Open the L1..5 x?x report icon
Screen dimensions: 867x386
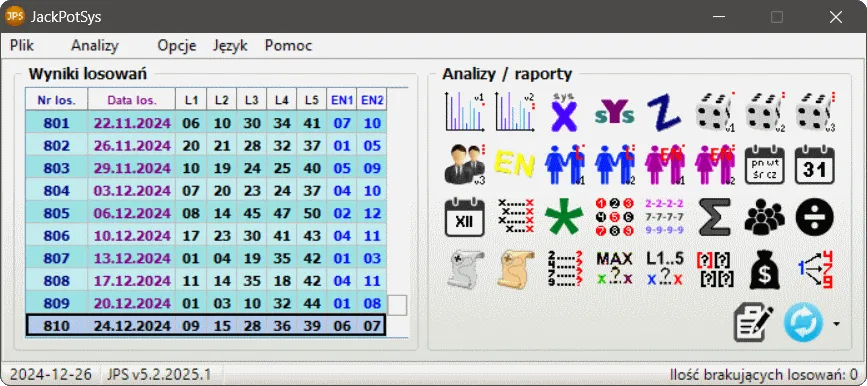click(x=664, y=269)
